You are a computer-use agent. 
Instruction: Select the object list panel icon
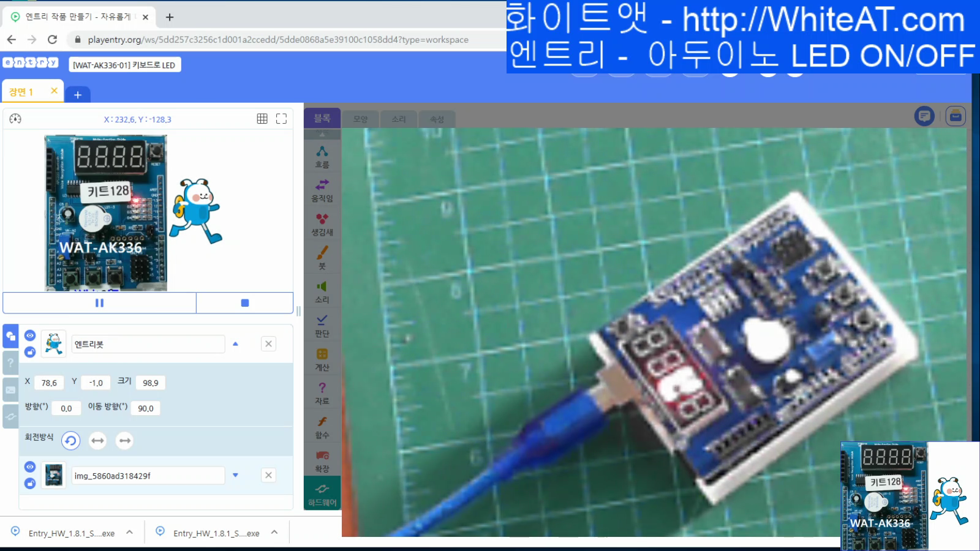(x=10, y=336)
